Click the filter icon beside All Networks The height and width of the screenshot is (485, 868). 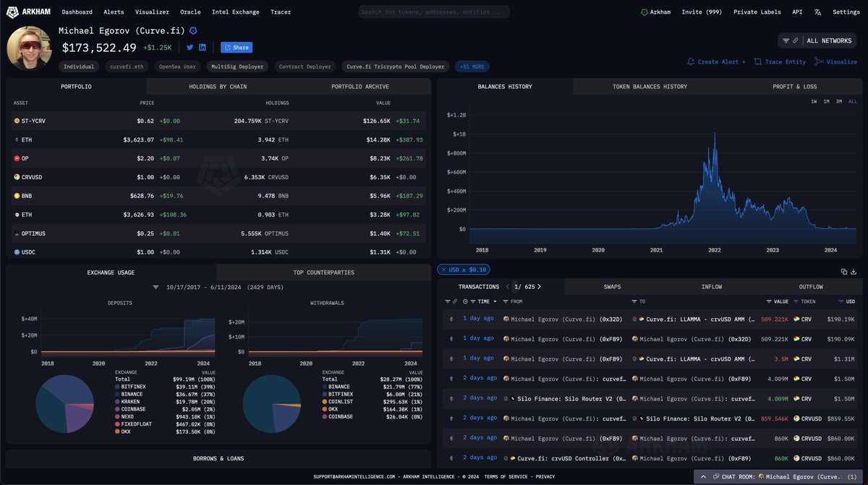point(786,41)
